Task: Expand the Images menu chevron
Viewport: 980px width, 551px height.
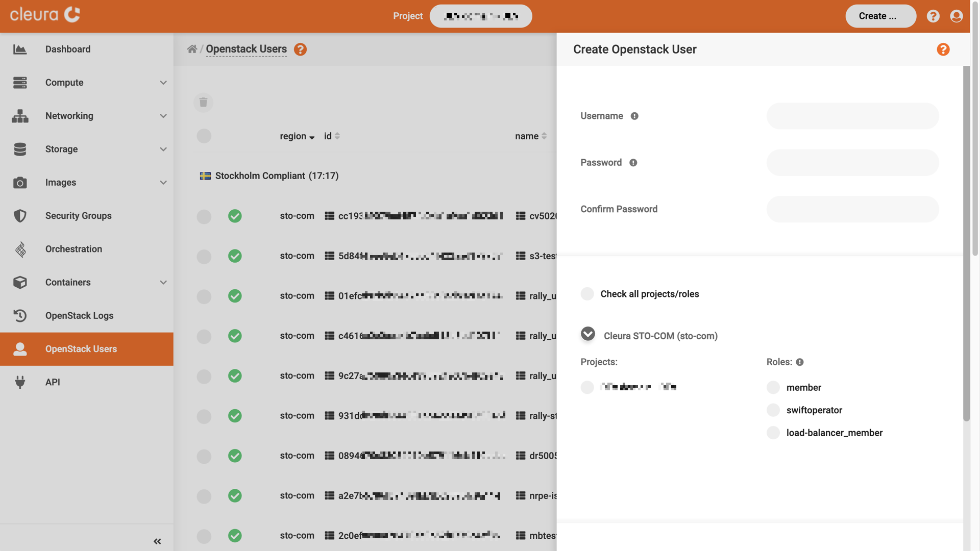Action: coord(163,183)
